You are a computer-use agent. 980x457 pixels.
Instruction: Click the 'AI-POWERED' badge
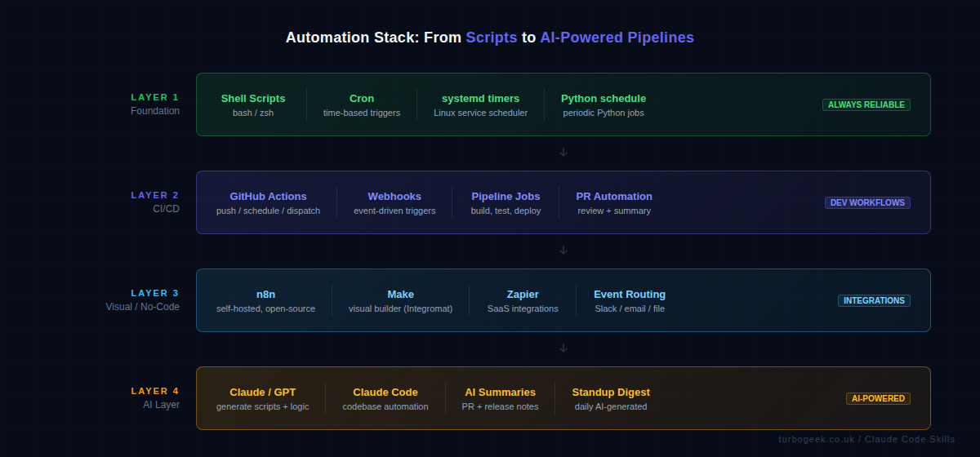pyautogui.click(x=878, y=398)
